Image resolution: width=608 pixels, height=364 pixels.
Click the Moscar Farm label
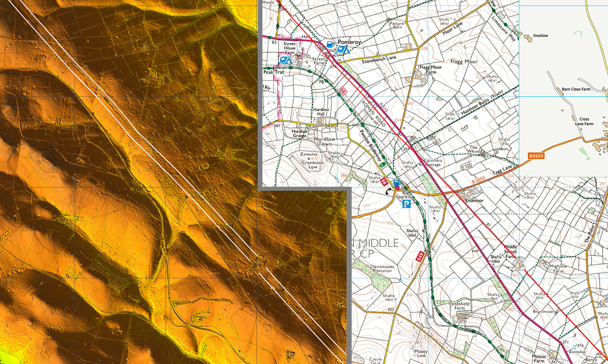pyautogui.click(x=539, y=359)
